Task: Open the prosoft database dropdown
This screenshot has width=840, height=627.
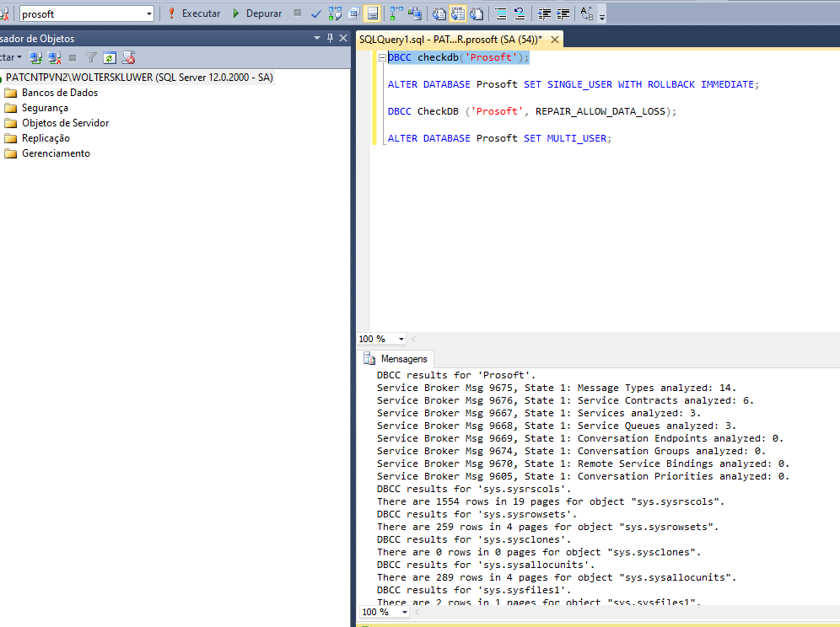Action: 150,13
